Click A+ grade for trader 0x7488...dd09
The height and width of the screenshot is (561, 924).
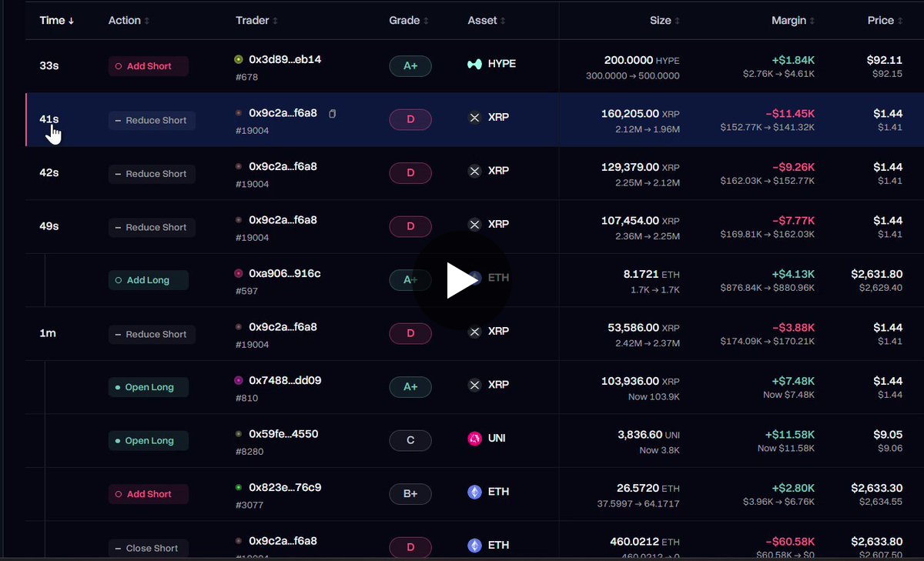[410, 387]
